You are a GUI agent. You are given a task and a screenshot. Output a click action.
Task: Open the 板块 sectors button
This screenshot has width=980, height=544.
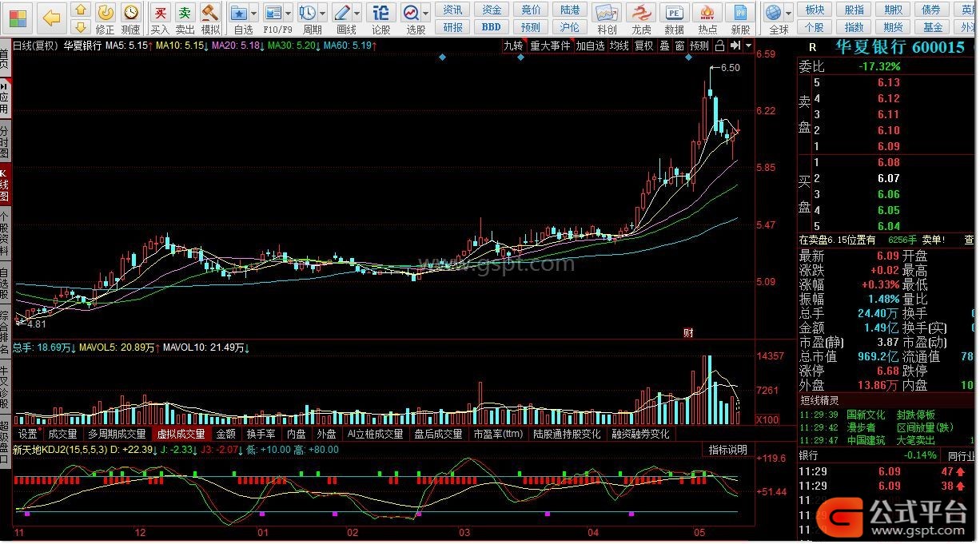click(815, 10)
